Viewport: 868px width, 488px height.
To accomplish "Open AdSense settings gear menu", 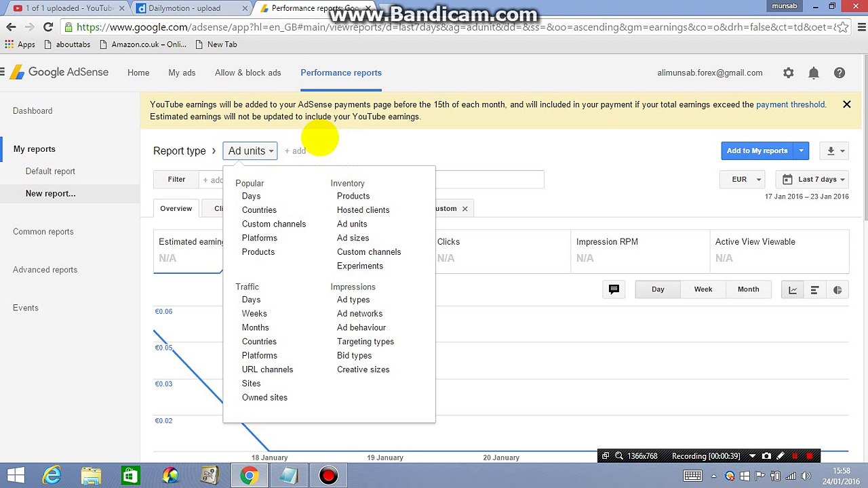I will [788, 73].
